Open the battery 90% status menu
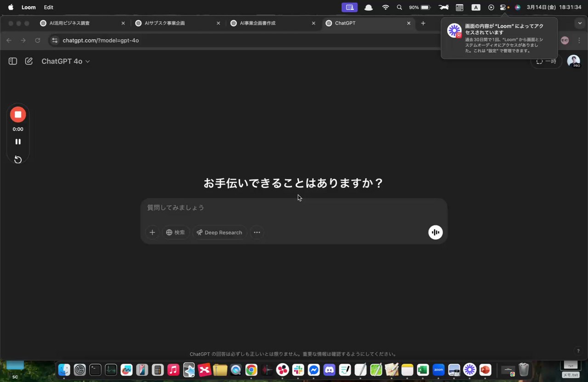588x382 pixels. tap(419, 7)
